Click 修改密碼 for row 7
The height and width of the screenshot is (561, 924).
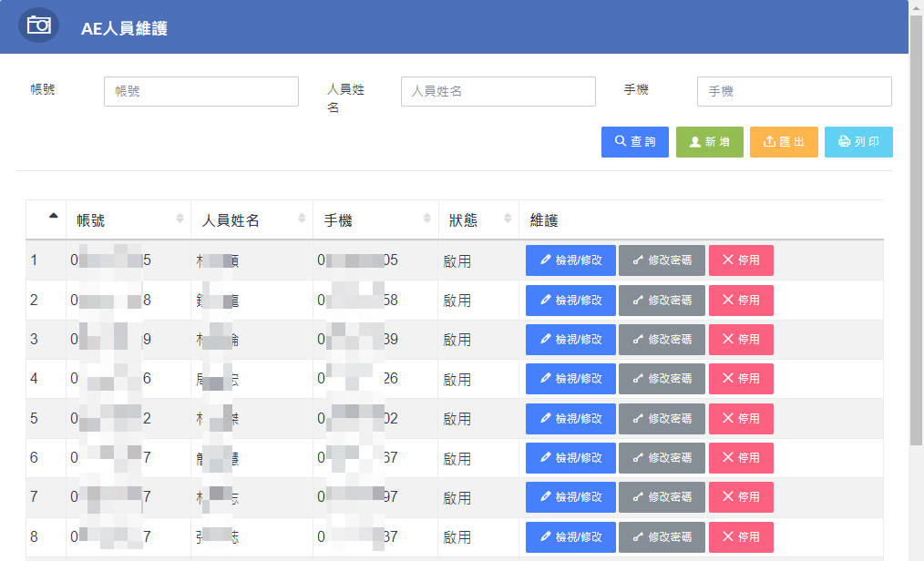coord(662,497)
